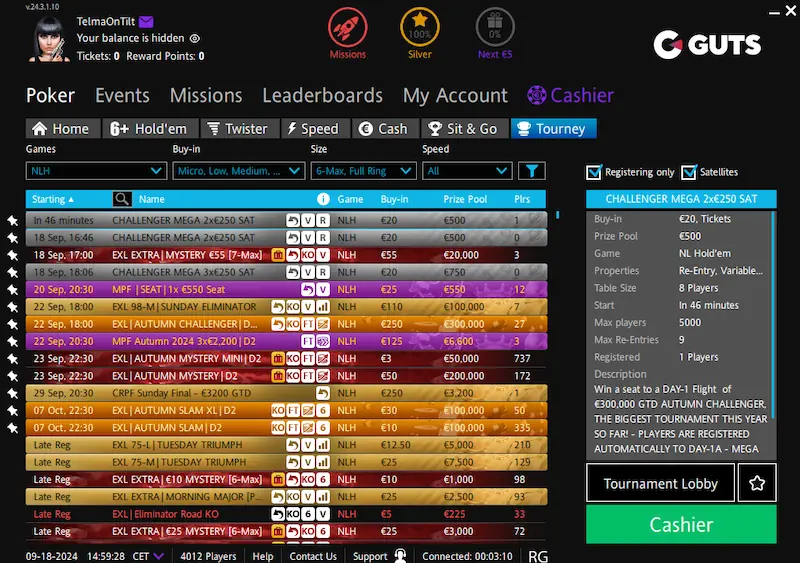This screenshot has height=563, width=800.
Task: Click the green Cashier button
Action: click(x=681, y=524)
